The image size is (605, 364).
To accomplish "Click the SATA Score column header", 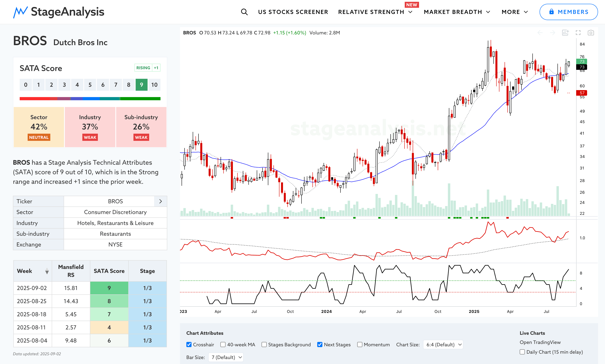I will [109, 271].
